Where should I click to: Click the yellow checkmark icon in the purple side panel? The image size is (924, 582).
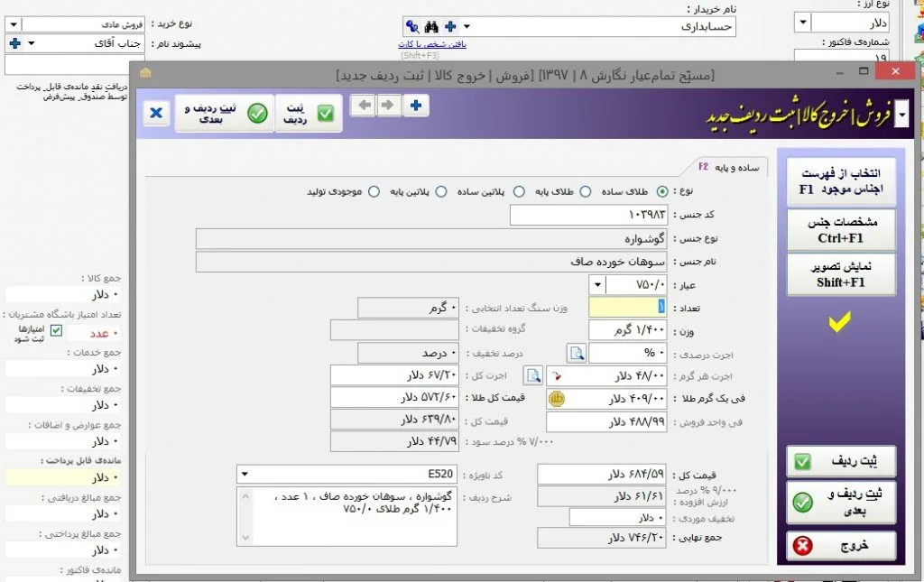[x=840, y=321]
